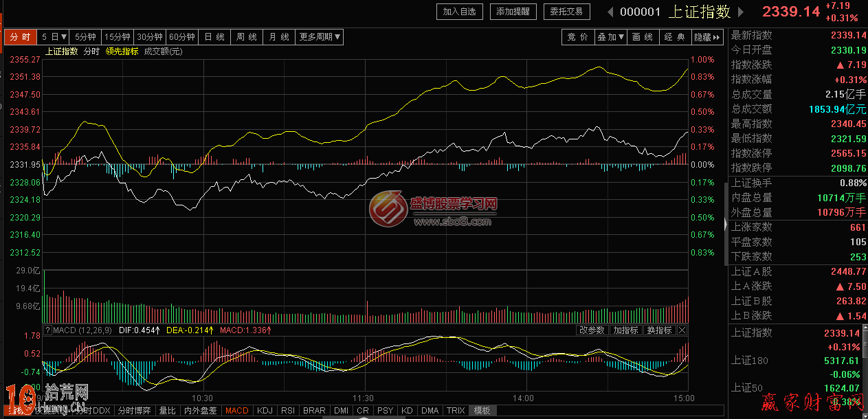Open the 5日 period dropdown
The height and width of the screenshot is (419, 868).
click(x=54, y=37)
